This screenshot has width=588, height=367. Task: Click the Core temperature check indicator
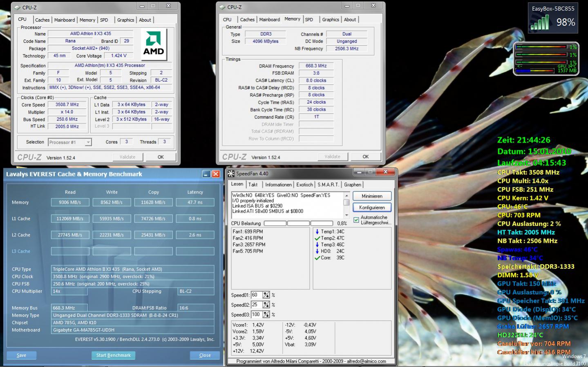click(317, 258)
